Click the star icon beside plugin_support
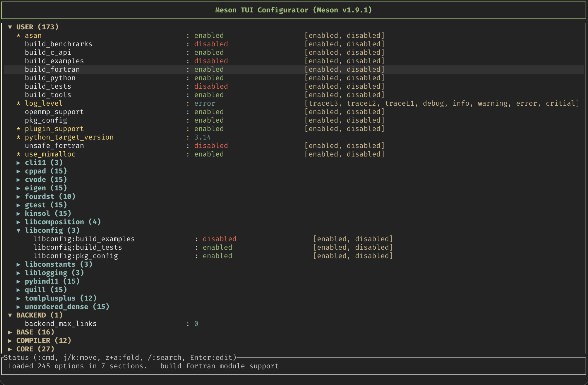The image size is (588, 385). tap(18, 129)
